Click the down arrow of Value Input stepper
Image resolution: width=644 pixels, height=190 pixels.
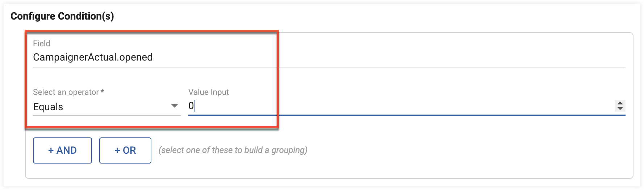click(620, 108)
